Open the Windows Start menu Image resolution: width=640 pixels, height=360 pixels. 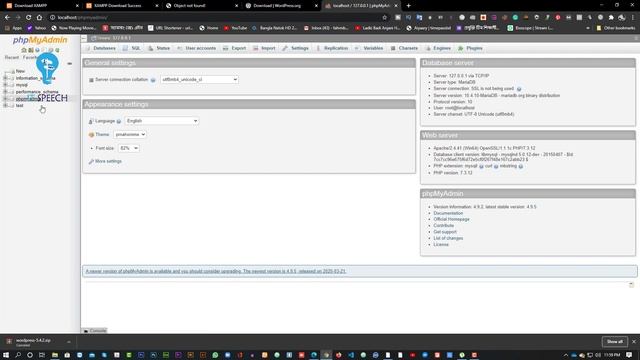click(x=6, y=355)
